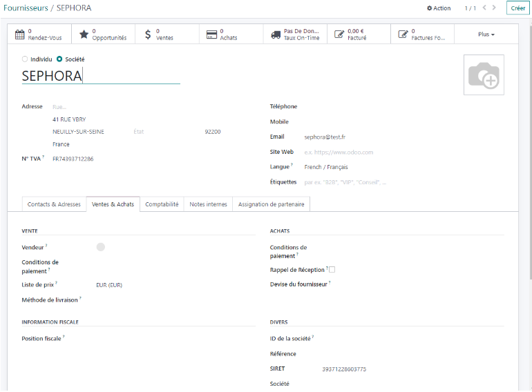The image size is (532, 392).
Task: Click the Taux On-Time truck icon
Action: click(x=276, y=35)
